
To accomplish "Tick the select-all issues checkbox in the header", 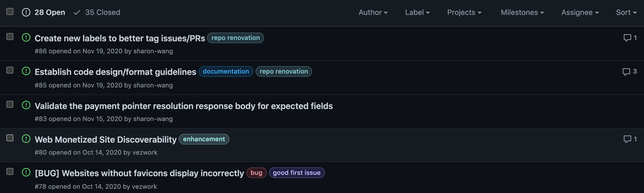I will tap(10, 11).
